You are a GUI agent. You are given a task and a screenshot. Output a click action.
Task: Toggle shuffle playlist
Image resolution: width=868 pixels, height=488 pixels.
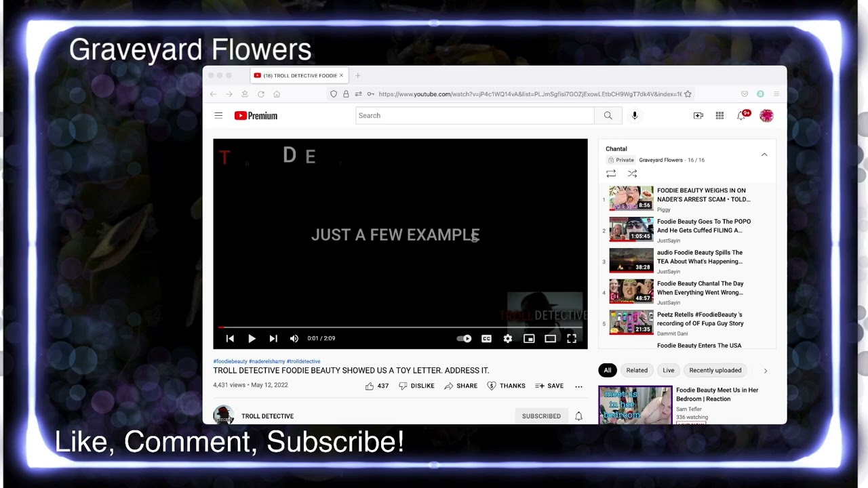click(x=632, y=174)
